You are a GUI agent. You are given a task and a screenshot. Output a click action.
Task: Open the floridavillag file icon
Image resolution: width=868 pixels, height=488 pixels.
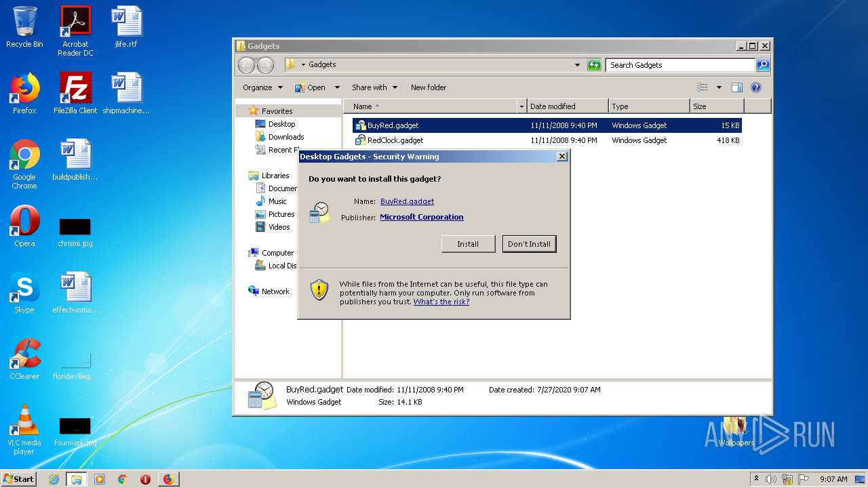click(75, 365)
